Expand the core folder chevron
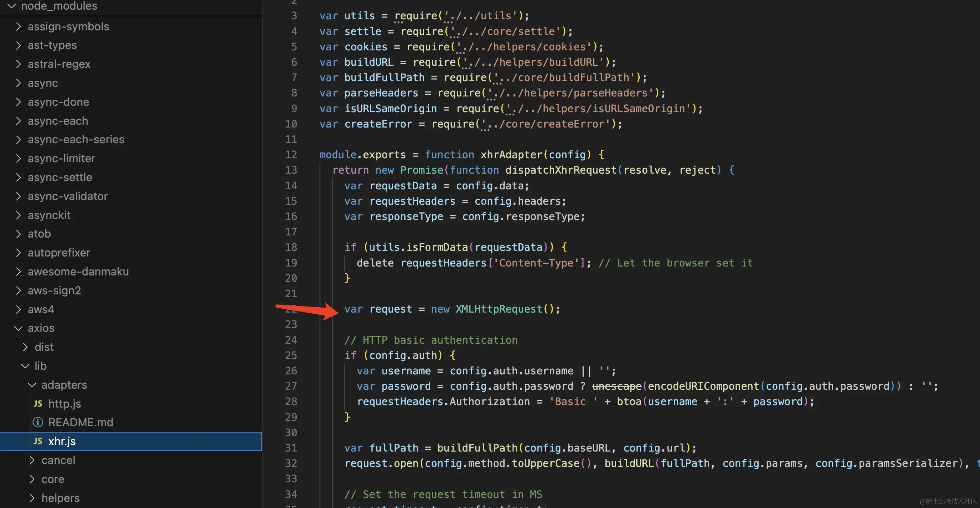980x508 pixels. pos(32,479)
